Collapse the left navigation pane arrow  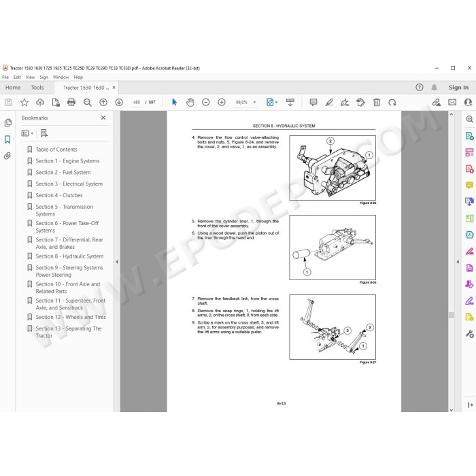[x=117, y=262]
